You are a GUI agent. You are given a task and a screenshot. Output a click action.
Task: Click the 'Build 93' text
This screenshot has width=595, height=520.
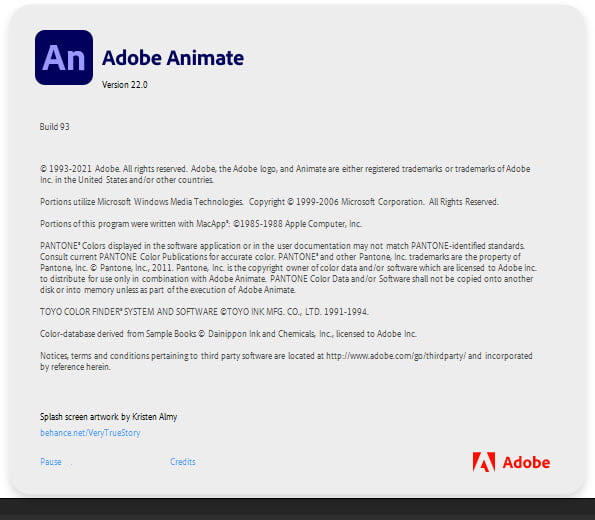click(55, 126)
